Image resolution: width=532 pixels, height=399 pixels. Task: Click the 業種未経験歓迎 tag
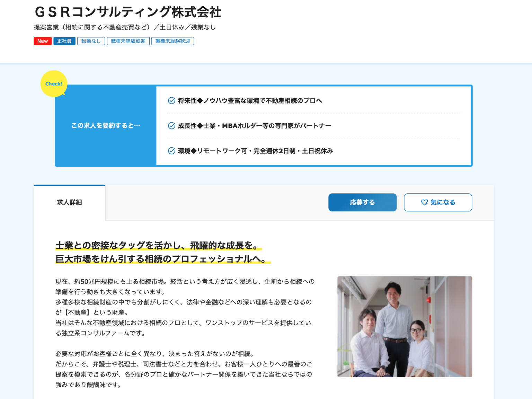[172, 41]
